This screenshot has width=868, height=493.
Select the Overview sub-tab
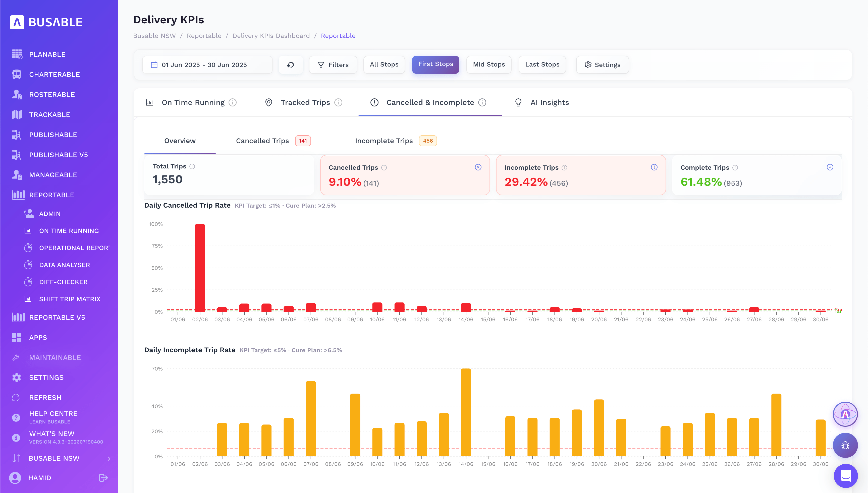click(x=180, y=141)
